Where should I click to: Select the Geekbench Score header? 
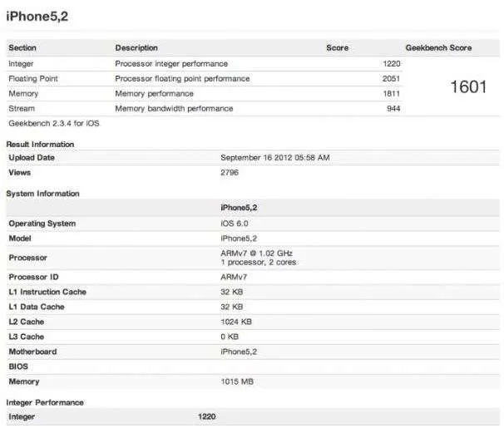(x=439, y=48)
